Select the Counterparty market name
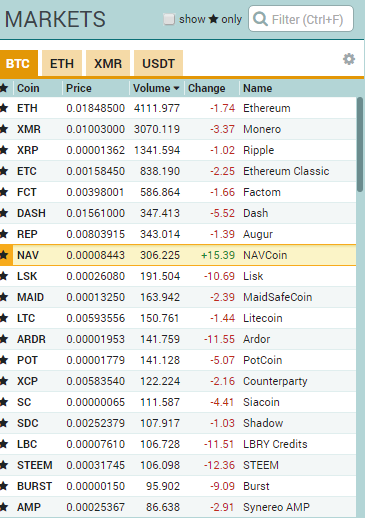This screenshot has width=365, height=525. [x=275, y=381]
